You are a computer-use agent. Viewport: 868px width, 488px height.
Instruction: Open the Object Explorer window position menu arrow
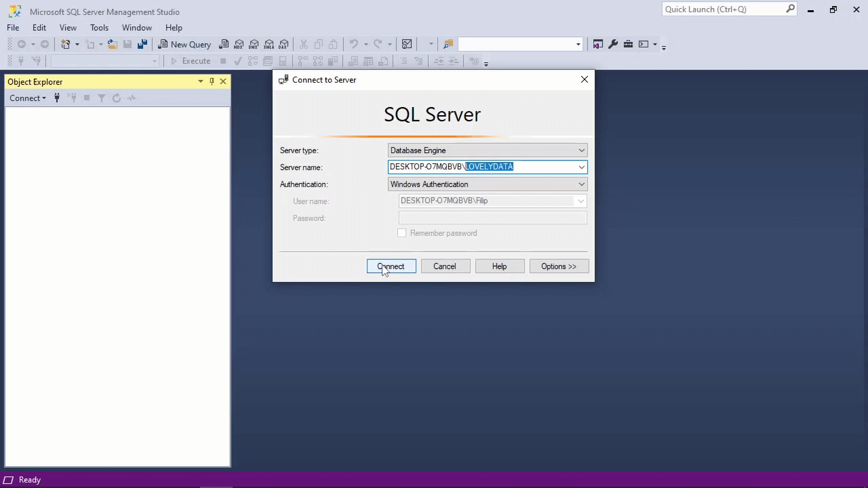tap(201, 81)
